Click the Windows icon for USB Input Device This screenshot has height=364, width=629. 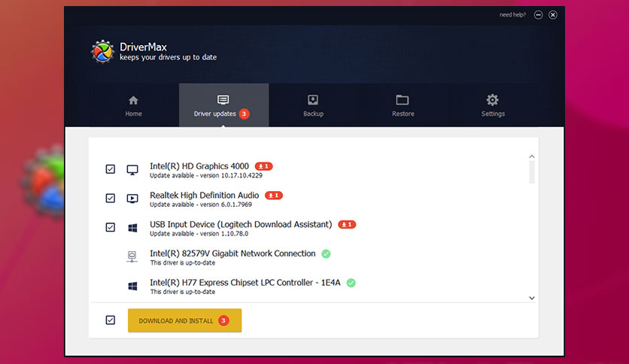132,228
